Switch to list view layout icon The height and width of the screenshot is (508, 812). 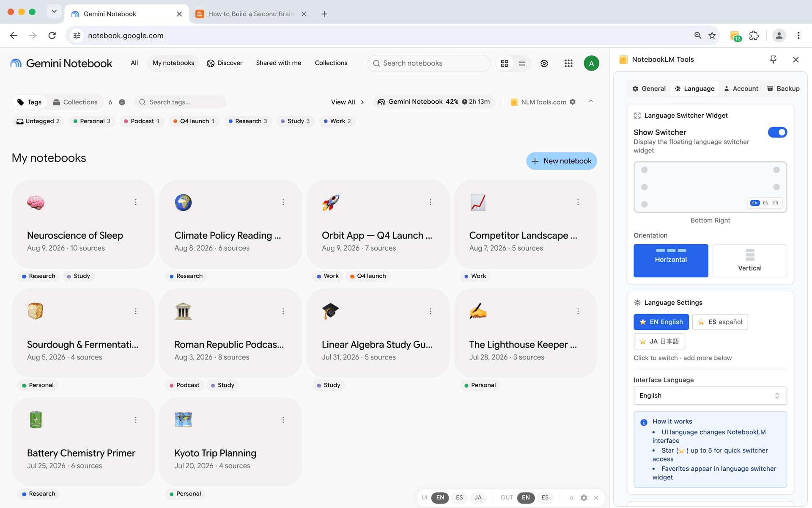coord(522,63)
